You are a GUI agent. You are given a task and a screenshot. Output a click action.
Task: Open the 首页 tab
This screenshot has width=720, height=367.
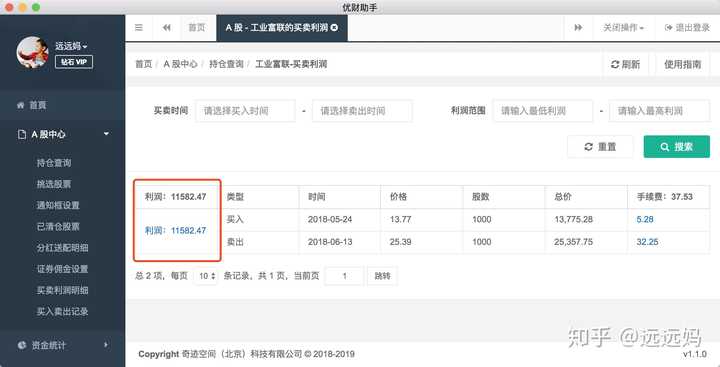(197, 28)
